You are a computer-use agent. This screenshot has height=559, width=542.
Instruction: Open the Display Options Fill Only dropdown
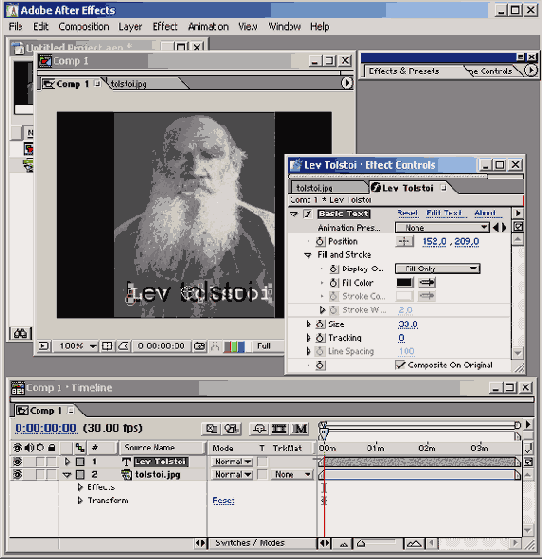click(438, 268)
